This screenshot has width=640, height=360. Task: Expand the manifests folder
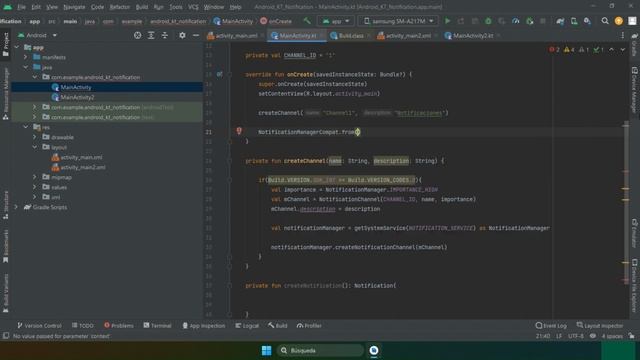(25, 57)
